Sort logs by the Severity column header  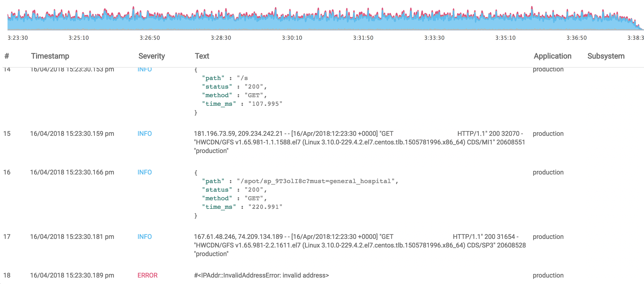click(151, 56)
